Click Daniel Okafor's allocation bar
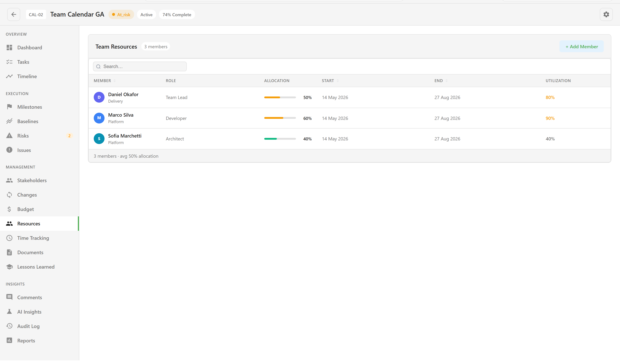Screen dimensions: 620x364 click(x=280, y=98)
